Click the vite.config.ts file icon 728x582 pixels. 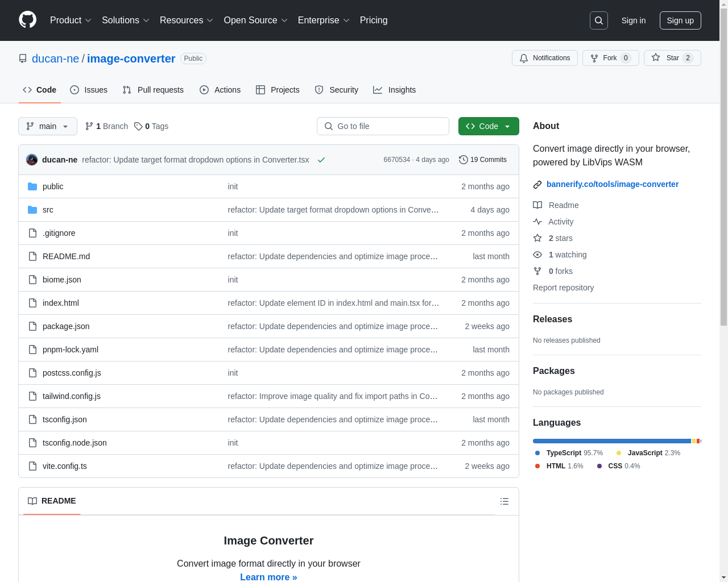coord(32,466)
